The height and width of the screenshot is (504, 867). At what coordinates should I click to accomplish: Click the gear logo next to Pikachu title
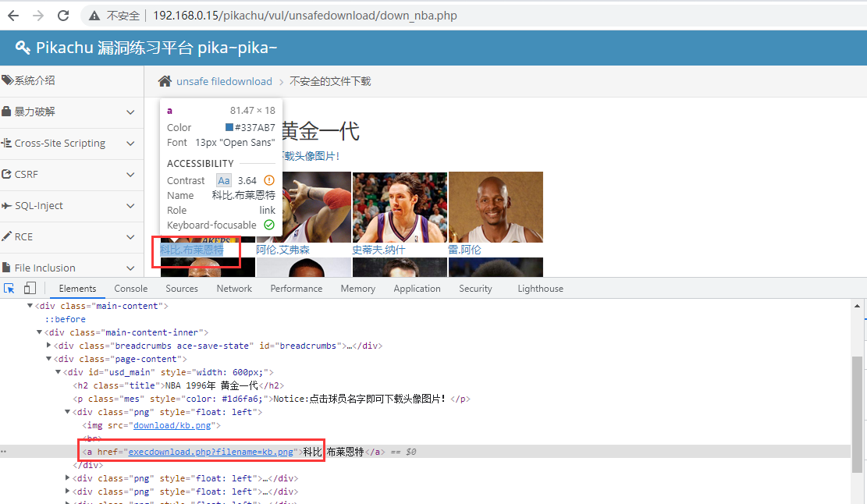[x=22, y=47]
